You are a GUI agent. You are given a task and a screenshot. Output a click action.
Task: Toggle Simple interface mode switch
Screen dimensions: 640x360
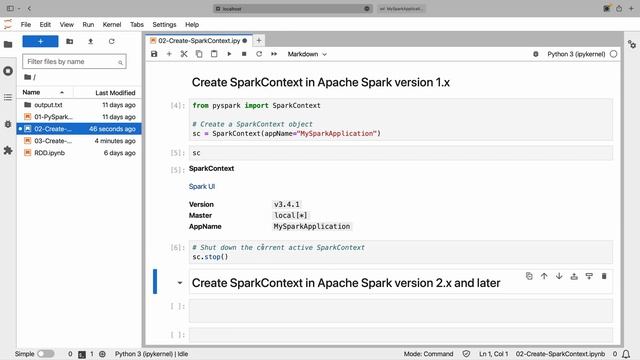pyautogui.click(x=46, y=354)
